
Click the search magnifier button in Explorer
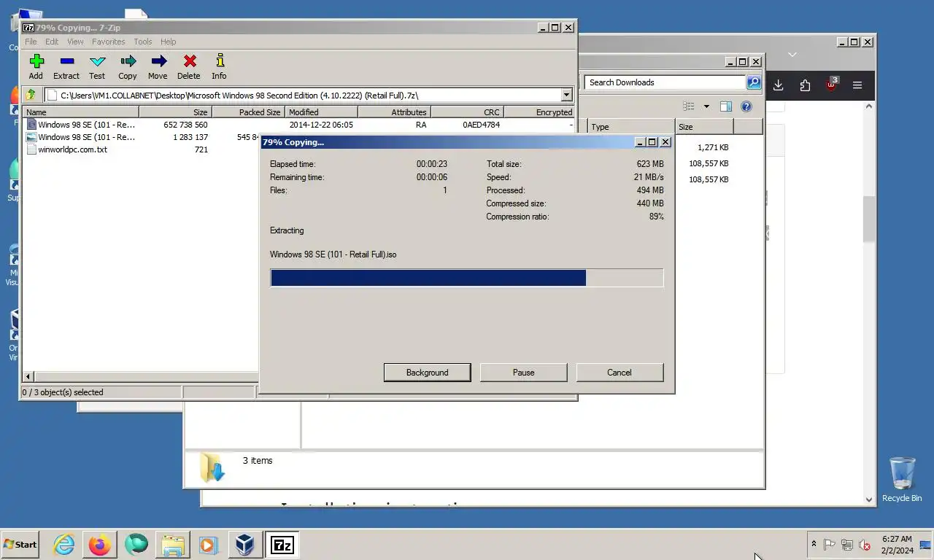pos(754,82)
